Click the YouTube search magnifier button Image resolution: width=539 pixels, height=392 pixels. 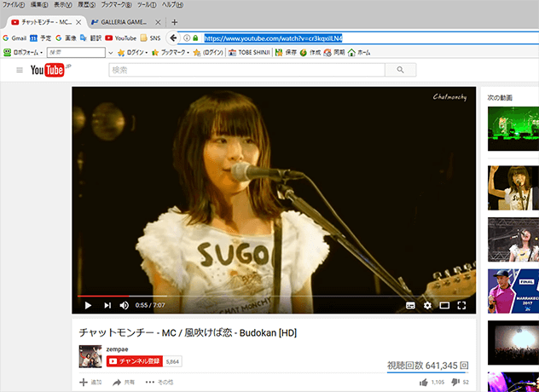click(401, 70)
